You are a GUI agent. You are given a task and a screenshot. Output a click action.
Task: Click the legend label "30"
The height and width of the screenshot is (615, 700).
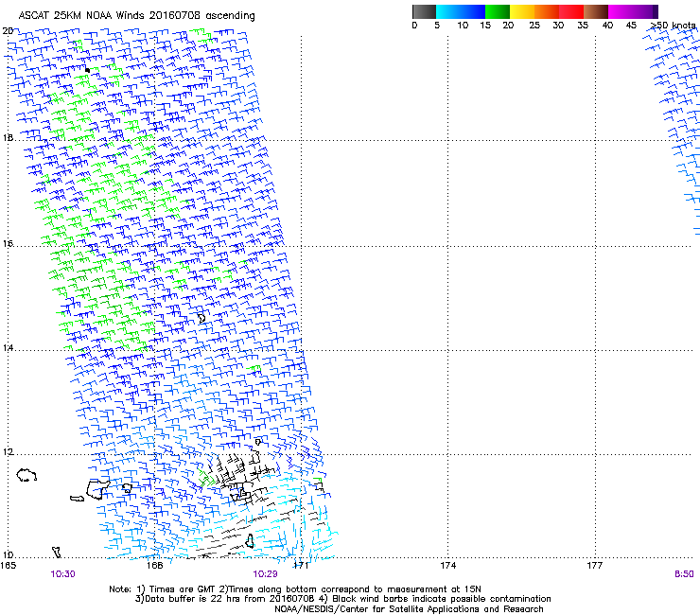coord(558,26)
